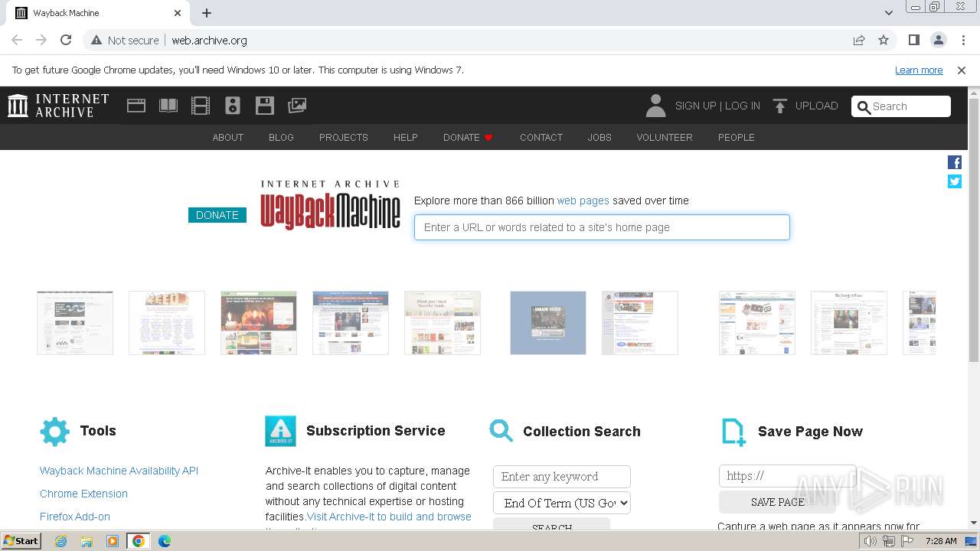Viewport: 980px width, 551px height.
Task: Click the browser address bar URL
Action: (x=209, y=40)
